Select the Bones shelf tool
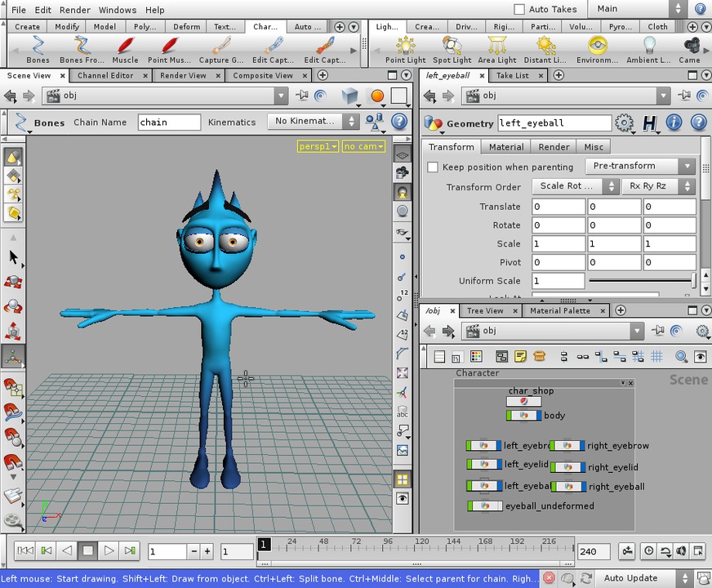 37,49
